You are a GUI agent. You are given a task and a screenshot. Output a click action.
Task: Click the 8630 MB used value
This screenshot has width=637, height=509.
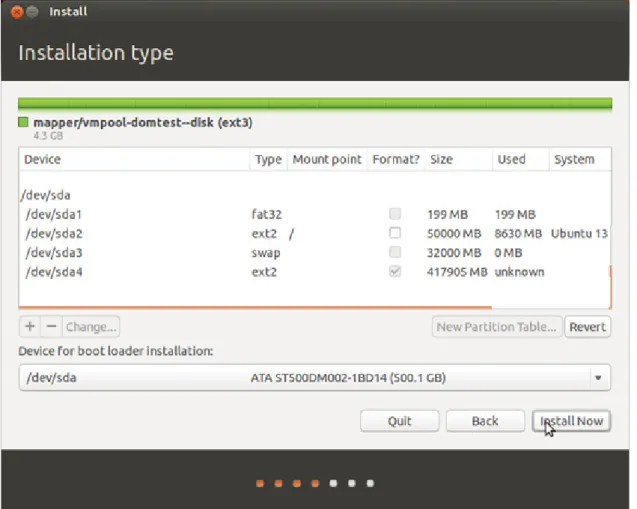tap(518, 234)
